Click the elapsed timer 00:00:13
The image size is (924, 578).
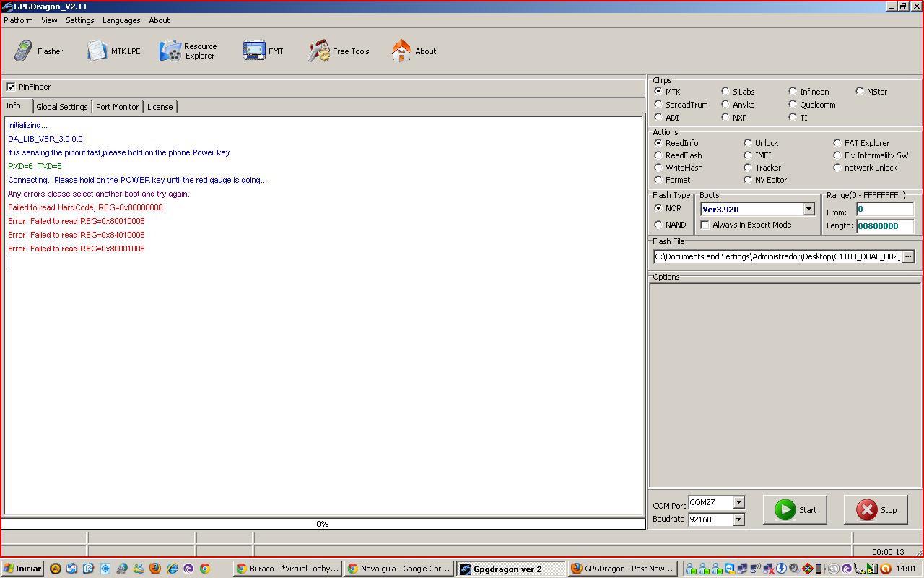888,552
